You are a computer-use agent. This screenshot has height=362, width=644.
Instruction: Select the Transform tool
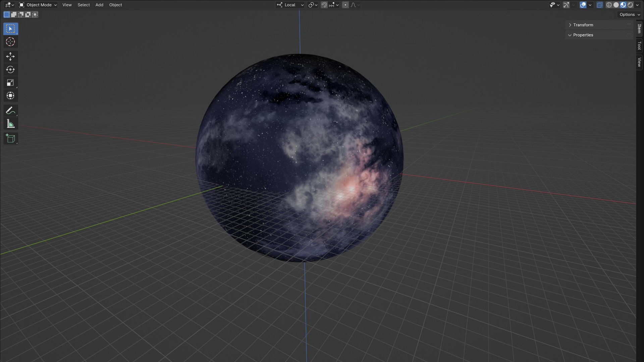tap(10, 96)
